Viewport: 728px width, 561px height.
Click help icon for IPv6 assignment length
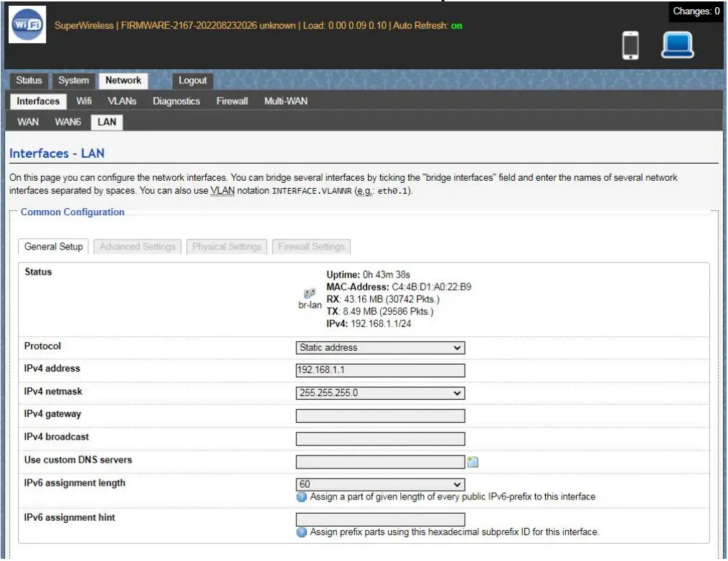pyautogui.click(x=302, y=496)
